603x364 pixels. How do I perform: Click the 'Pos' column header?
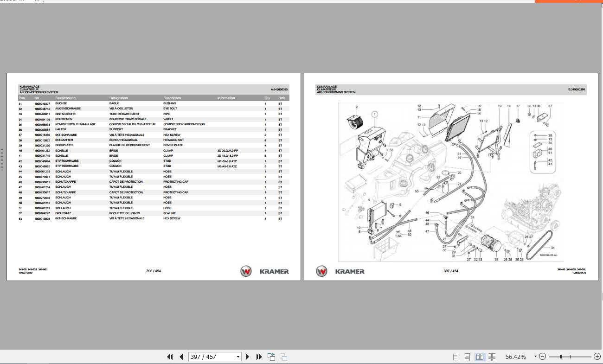[21, 98]
